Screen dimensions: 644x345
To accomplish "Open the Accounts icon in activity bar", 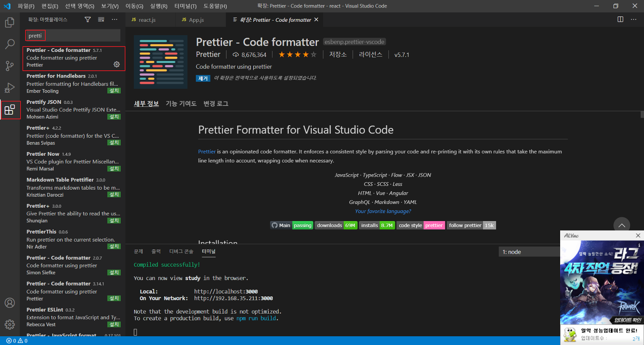I will [x=10, y=303].
